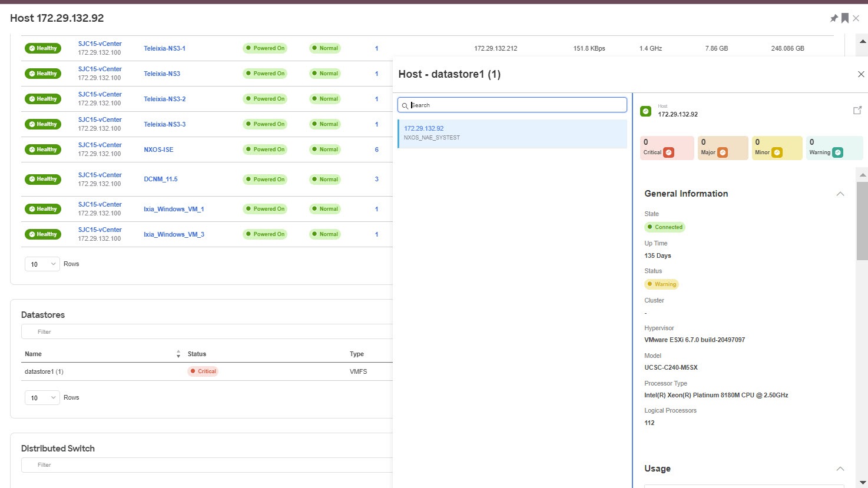Click the Powered On badge for NXOS-ISE
This screenshot has width=868, height=488.
click(265, 149)
